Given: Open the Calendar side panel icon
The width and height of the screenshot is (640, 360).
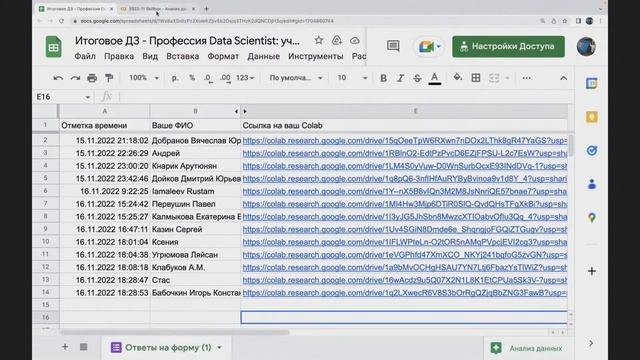Looking at the screenshot, I should pos(592,84).
